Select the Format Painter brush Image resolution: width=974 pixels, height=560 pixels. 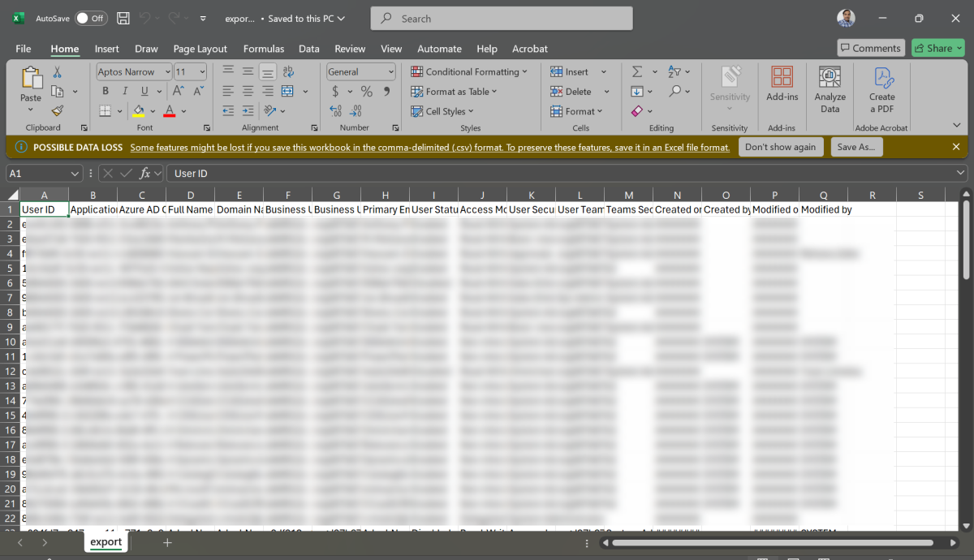point(57,111)
